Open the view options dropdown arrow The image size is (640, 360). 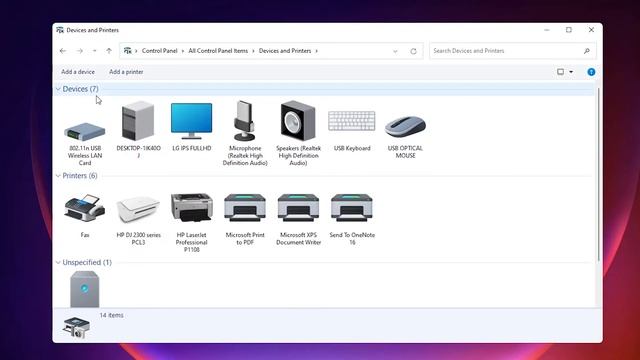(x=571, y=72)
